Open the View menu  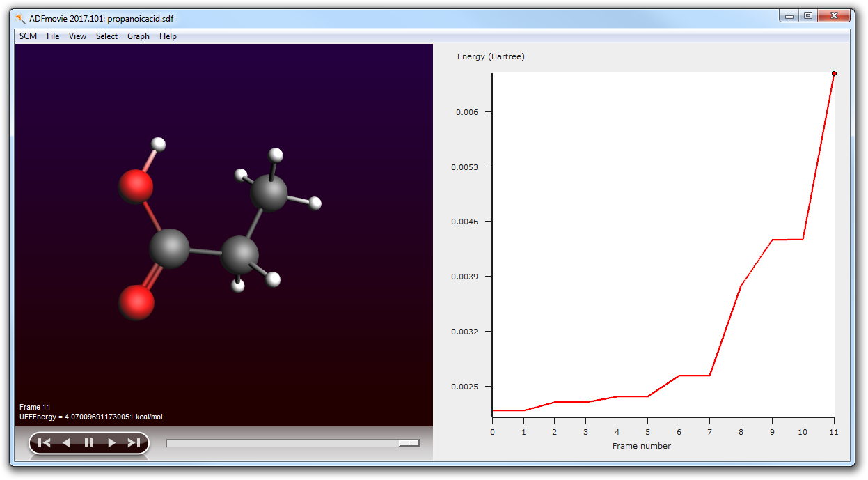77,36
